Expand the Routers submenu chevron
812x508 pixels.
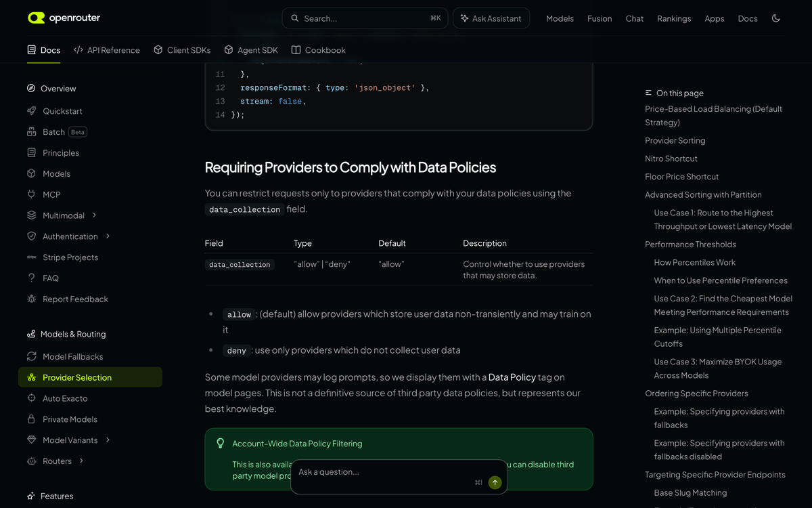81,461
